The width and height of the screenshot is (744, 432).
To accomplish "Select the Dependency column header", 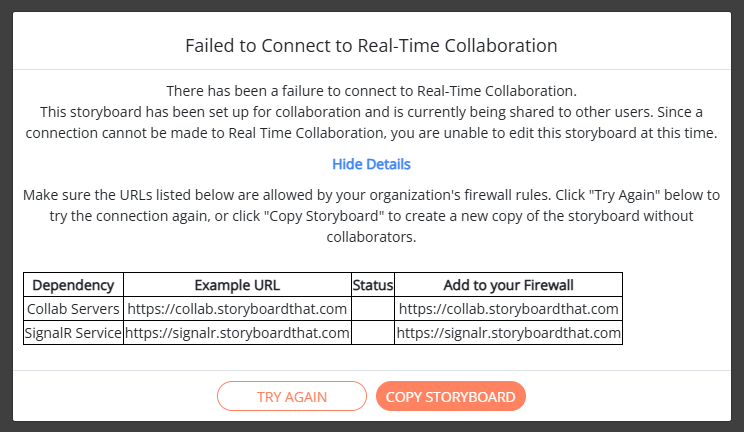I will (73, 284).
